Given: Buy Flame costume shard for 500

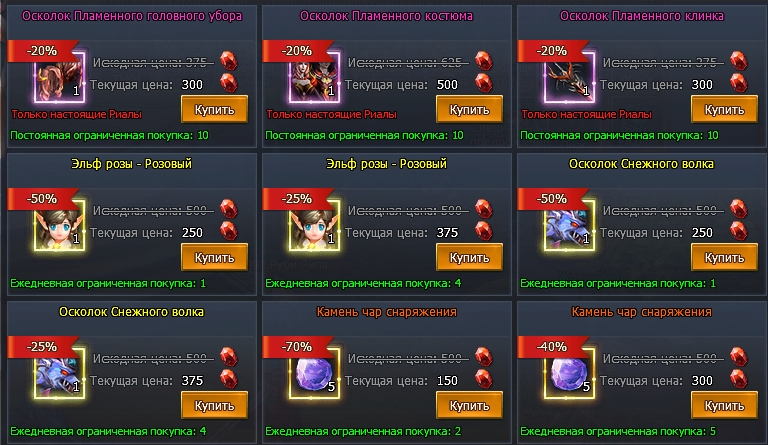Looking at the screenshot, I should (x=469, y=109).
